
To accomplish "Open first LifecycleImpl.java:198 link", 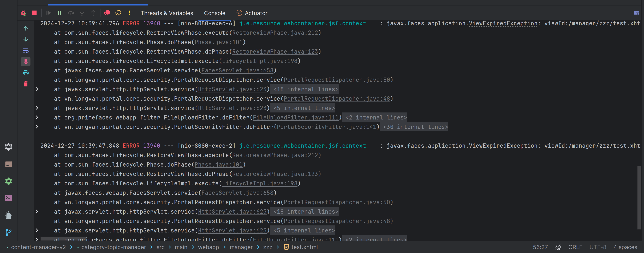I will [259, 61].
